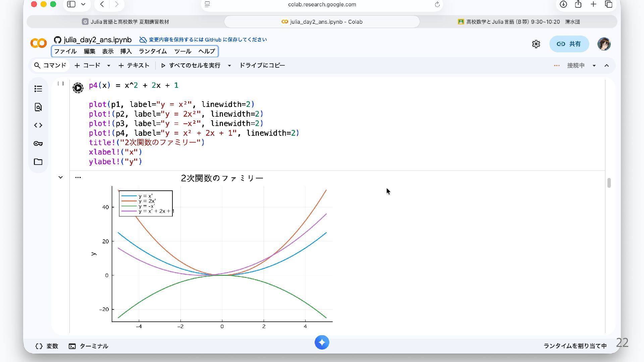Click the Gemini sparkle button

[322, 343]
